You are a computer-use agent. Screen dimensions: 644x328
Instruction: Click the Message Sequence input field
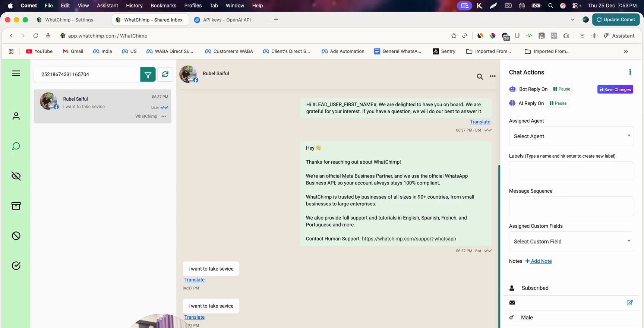click(x=571, y=206)
